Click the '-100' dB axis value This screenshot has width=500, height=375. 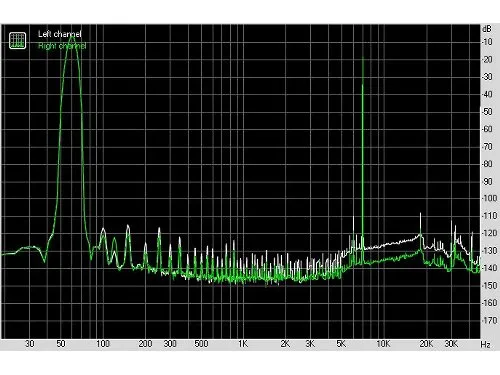pyautogui.click(x=489, y=198)
